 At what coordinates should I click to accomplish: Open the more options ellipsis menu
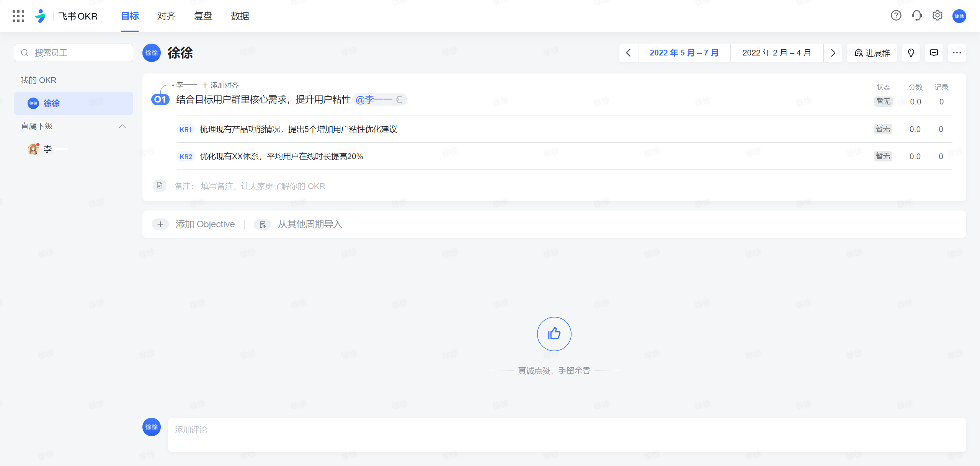957,53
